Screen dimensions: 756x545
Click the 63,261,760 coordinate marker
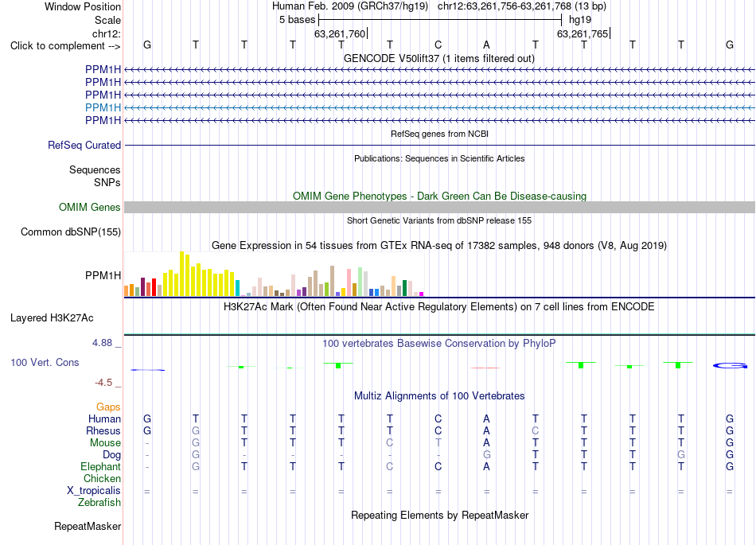tap(340, 33)
